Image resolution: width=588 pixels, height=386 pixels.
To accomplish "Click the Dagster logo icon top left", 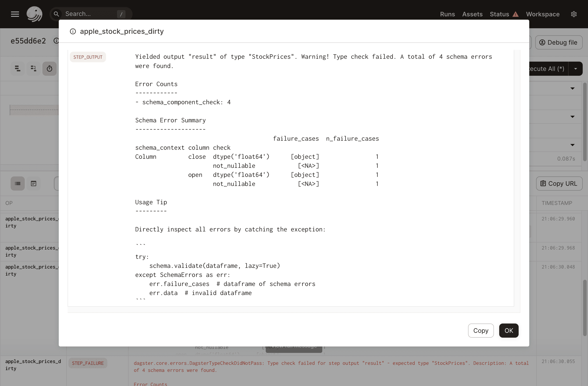I will click(34, 14).
